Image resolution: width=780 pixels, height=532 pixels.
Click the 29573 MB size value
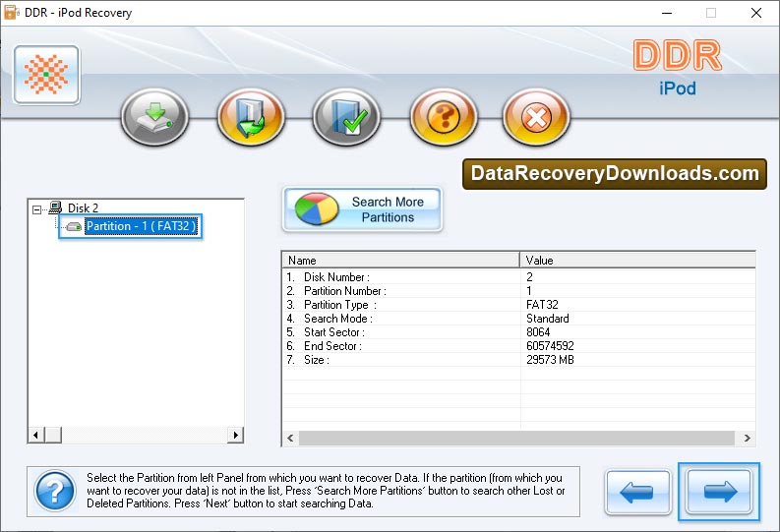(x=550, y=360)
